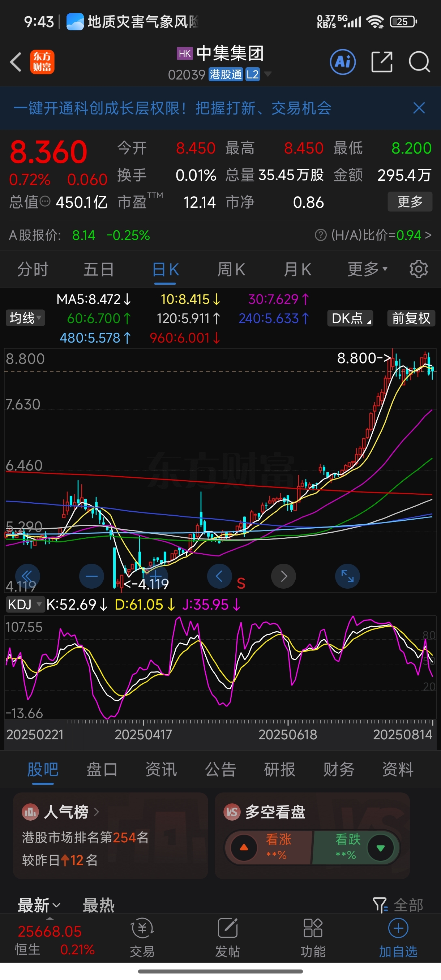Image resolution: width=441 pixels, height=980 pixels.
Task: Tap the 总值 info icon
Action: 45,202
